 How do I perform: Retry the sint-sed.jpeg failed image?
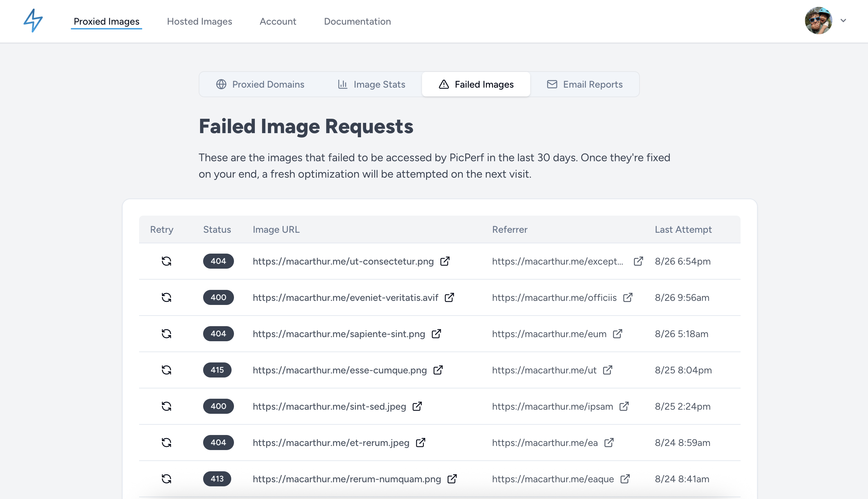[166, 406]
